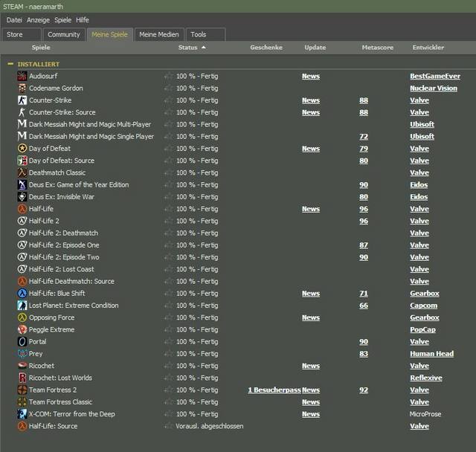476x452 pixels.
Task: Open the 1 Besucherpass gift link
Action: point(274,390)
